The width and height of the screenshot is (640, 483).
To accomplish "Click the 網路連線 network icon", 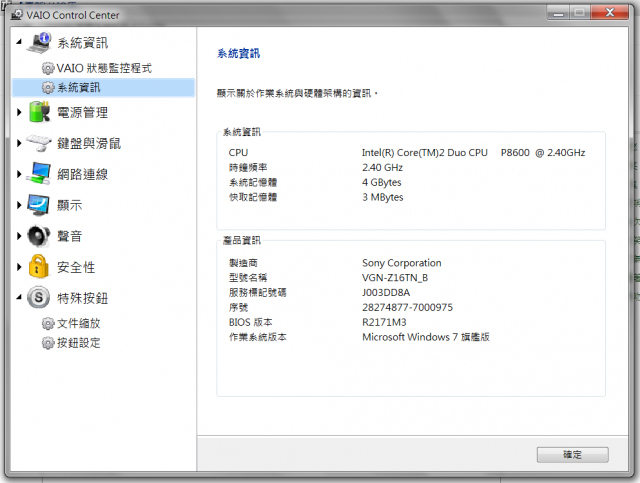I will pyautogui.click(x=39, y=173).
